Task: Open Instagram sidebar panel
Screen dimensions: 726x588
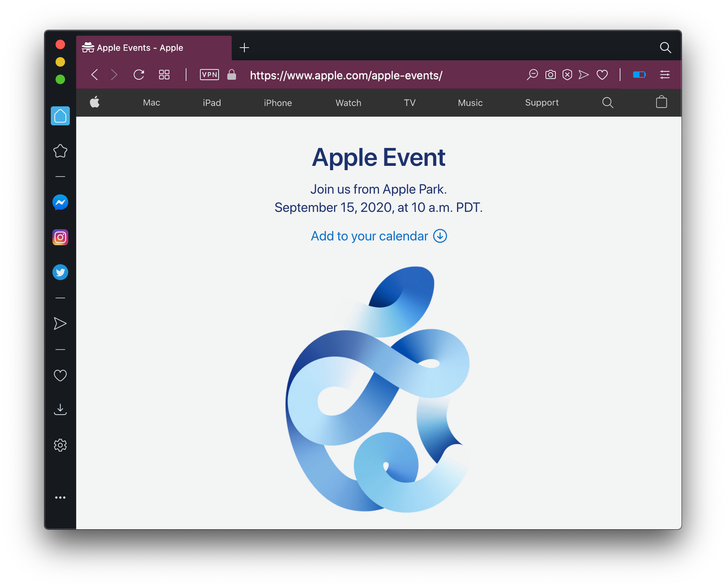Action: click(x=60, y=237)
